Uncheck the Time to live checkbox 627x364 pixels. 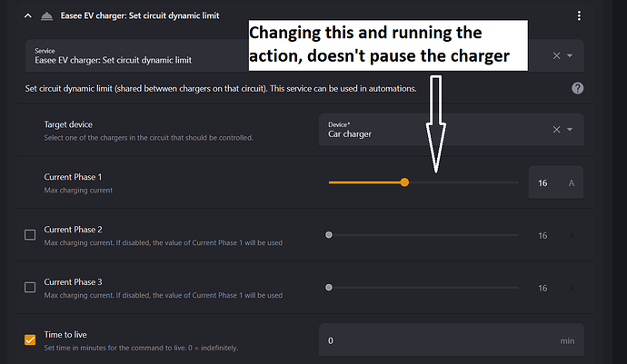(30, 340)
